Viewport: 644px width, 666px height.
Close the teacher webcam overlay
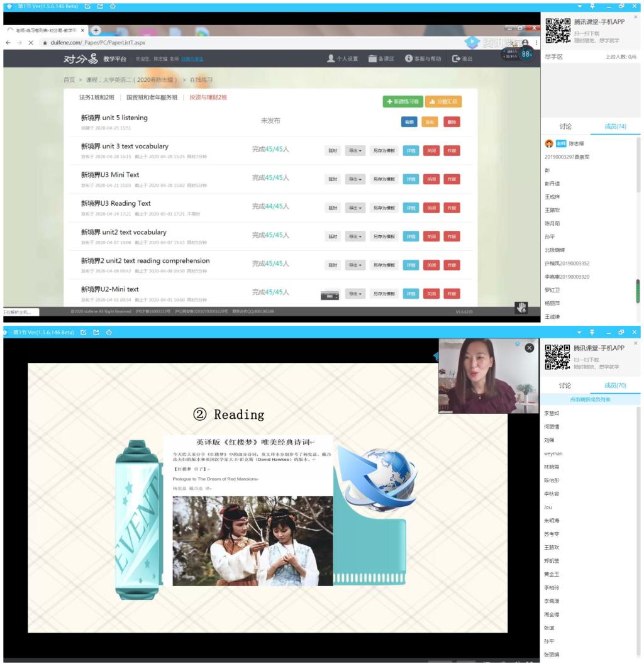point(530,348)
